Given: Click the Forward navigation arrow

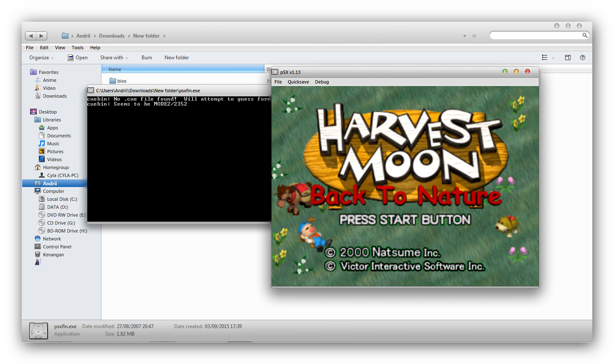Looking at the screenshot, I should click(x=41, y=36).
